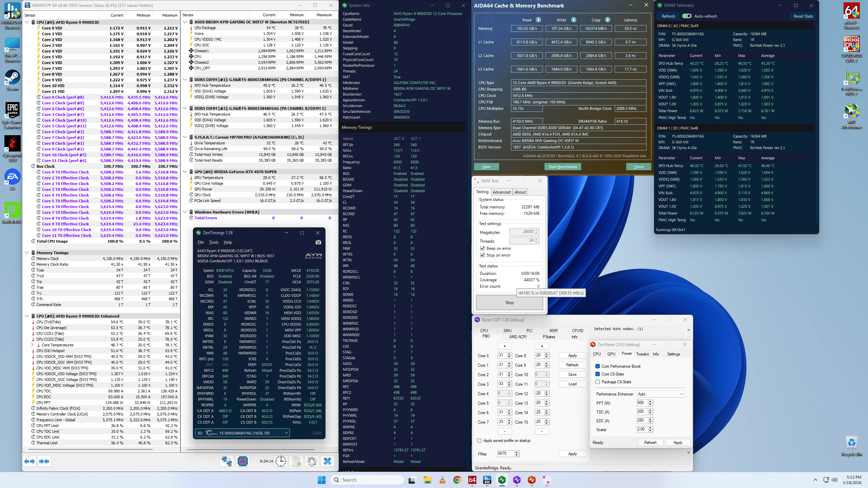Open TechPowerUp GPU-Z desktop icon
Image resolution: width=868 pixels, height=488 pixels.
[x=851, y=83]
